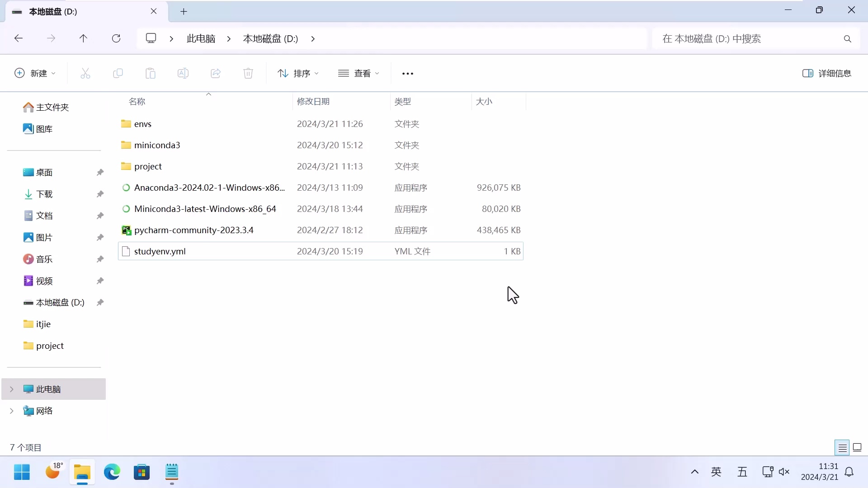This screenshot has width=868, height=488.
Task: Unpin 下载 from quick access
Action: coord(100,194)
